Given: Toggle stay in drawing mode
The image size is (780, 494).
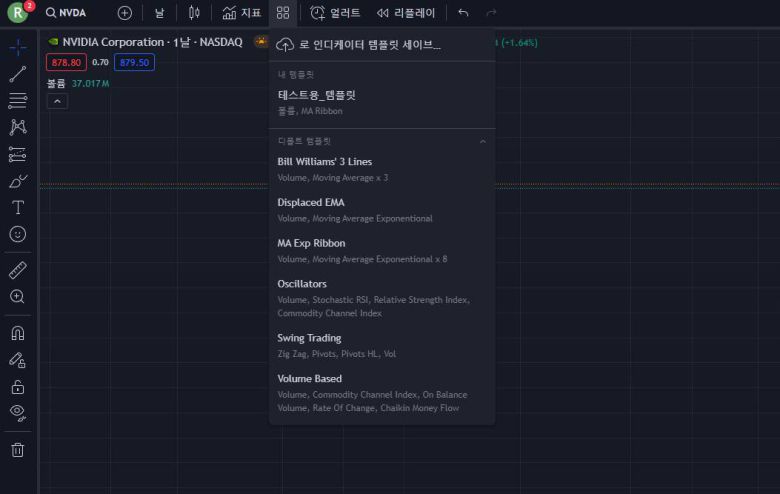Looking at the screenshot, I should (x=18, y=360).
